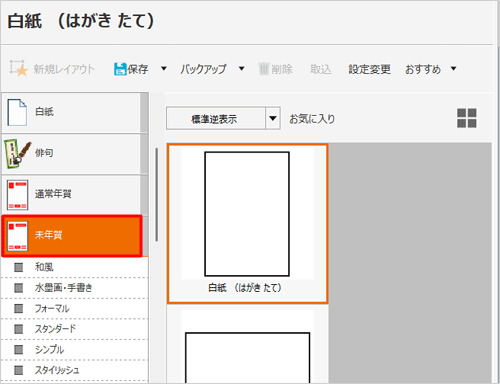Click the お気に入り favorites link
The width and height of the screenshot is (500, 384).
312,119
